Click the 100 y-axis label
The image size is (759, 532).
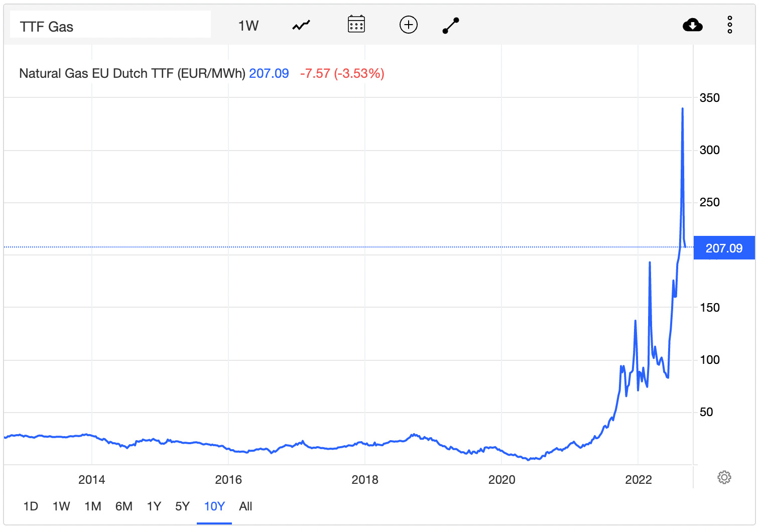710,360
